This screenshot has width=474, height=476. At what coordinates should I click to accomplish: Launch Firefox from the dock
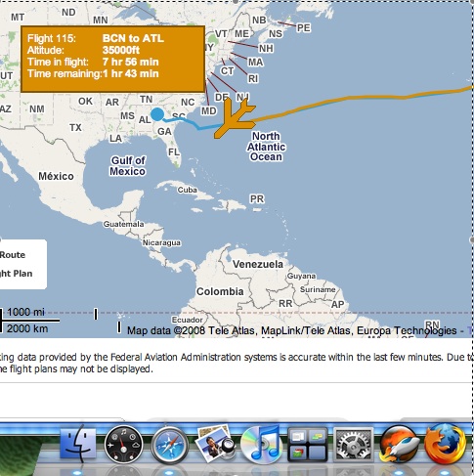coord(447,445)
